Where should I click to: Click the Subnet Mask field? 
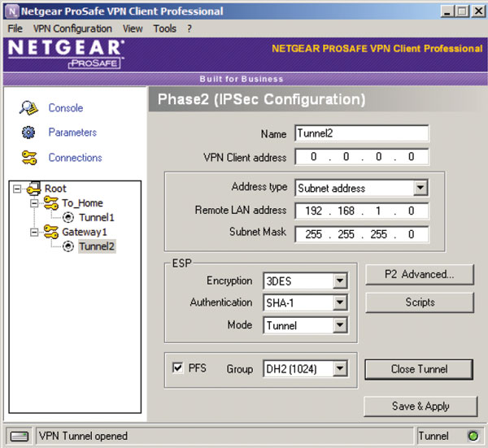362,234
